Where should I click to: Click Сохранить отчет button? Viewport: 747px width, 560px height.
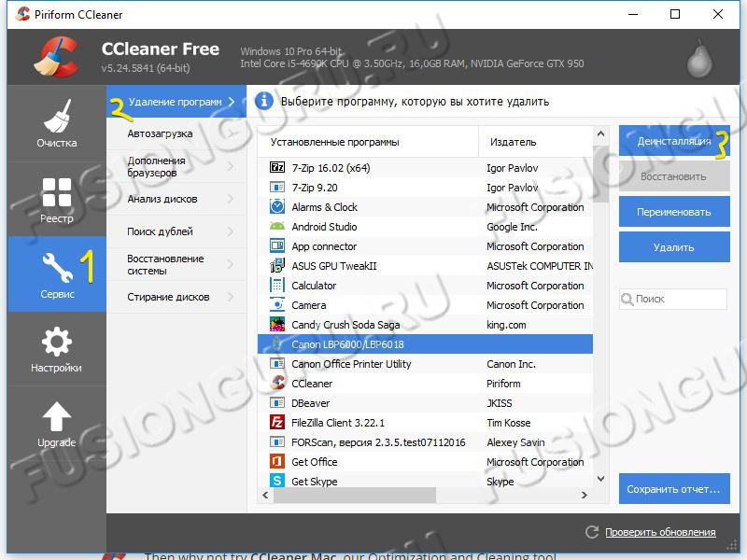pos(674,488)
